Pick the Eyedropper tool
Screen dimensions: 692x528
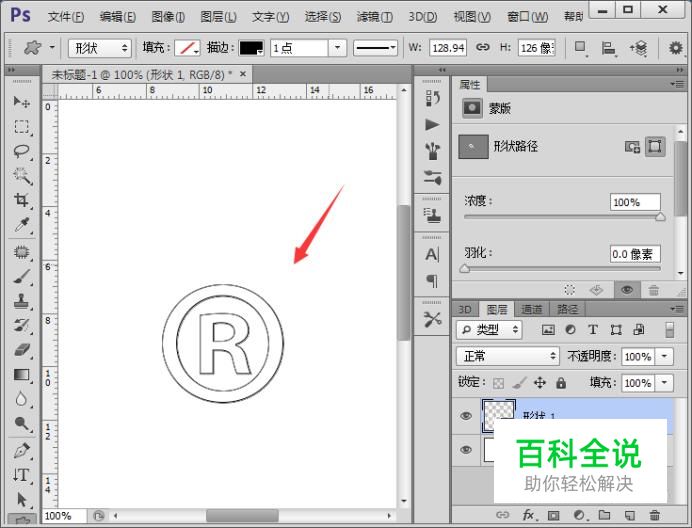[x=21, y=225]
